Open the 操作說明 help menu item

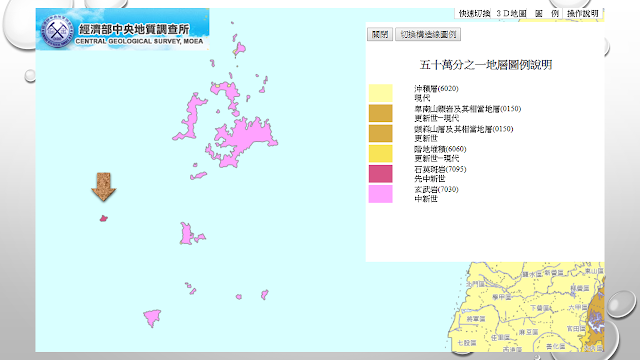582,13
